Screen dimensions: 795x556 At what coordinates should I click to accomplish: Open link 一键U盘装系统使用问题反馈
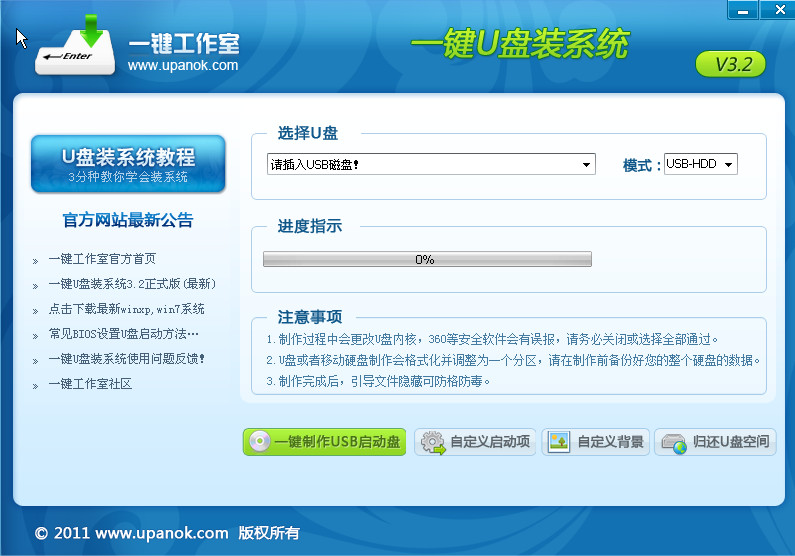127,359
